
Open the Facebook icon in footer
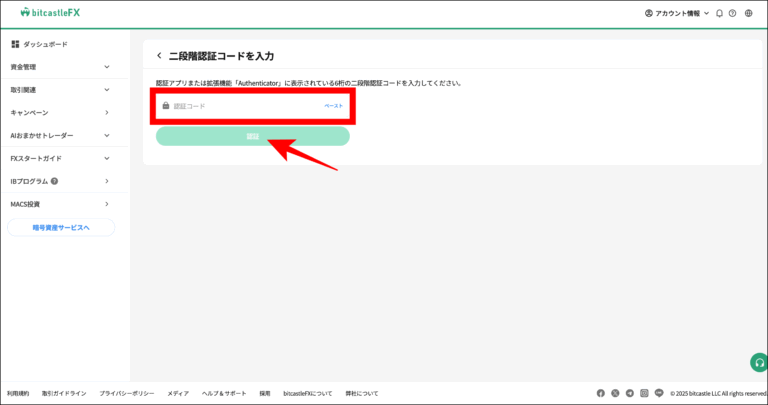coord(600,393)
